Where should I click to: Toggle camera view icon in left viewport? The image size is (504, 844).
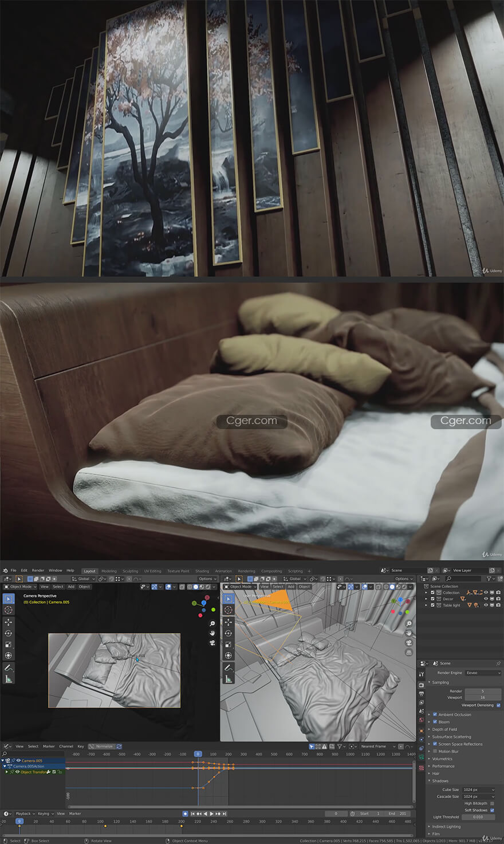(x=212, y=643)
